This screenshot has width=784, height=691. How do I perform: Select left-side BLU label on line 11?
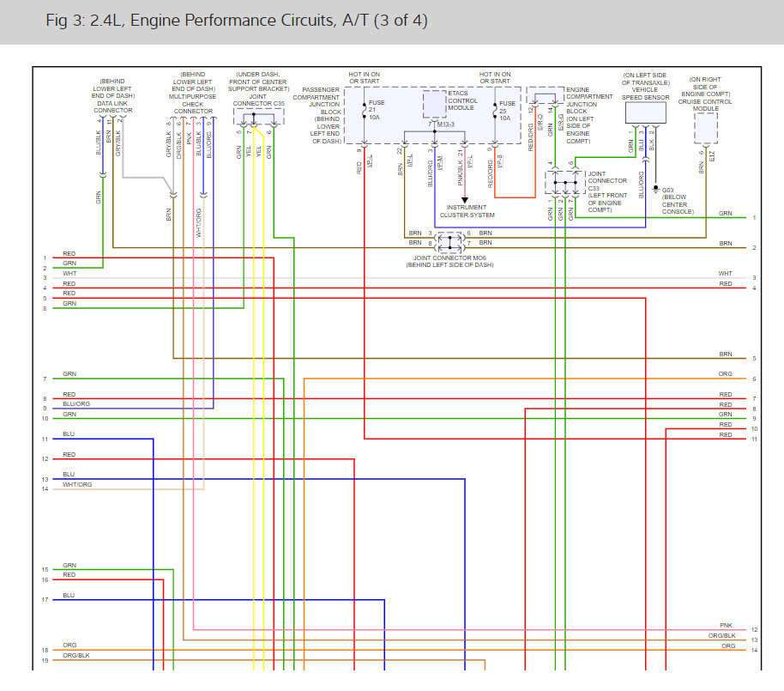coord(69,433)
